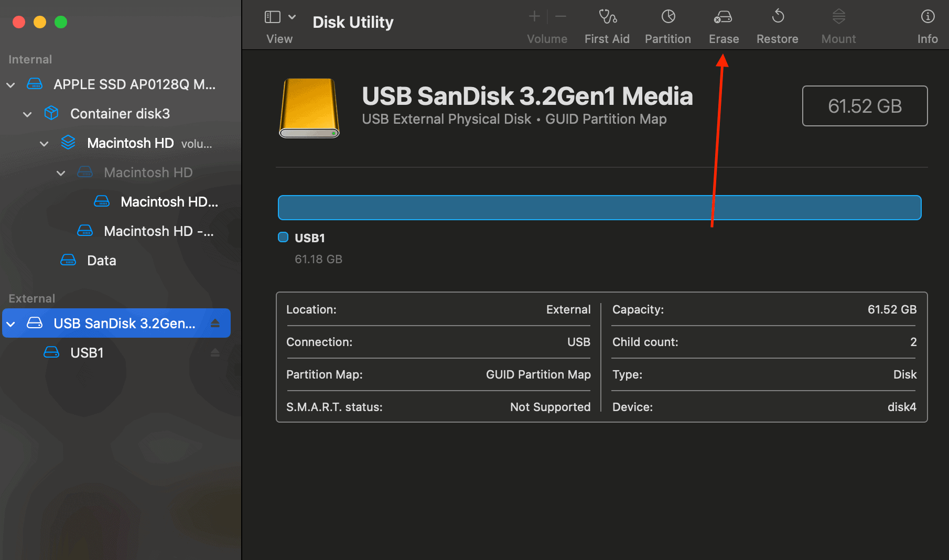Open Info for the selected disk
Screen dimensions: 949x560
click(927, 24)
